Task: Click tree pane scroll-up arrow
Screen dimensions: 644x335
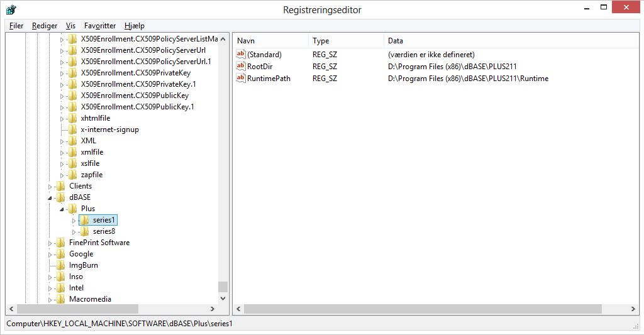Action: 223,39
